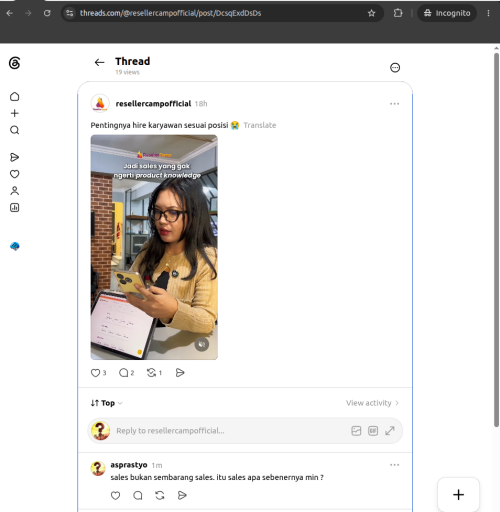Open resellercampofficial profile avatar
The width and height of the screenshot is (500, 512).
pos(100,103)
